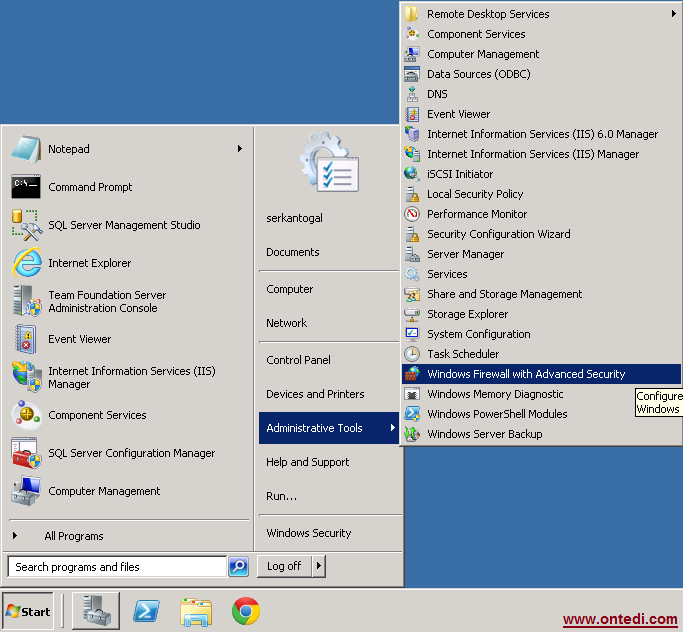683x632 pixels.
Task: Launch PowerShell from the taskbar
Action: [x=146, y=611]
